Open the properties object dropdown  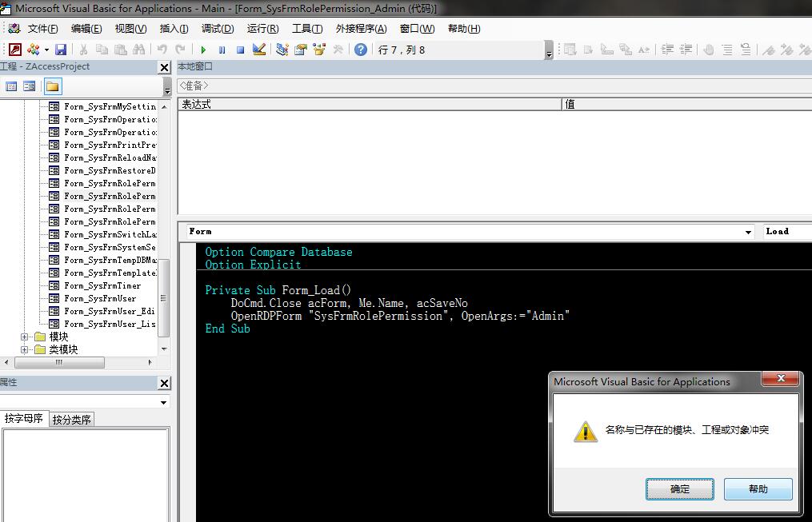[x=164, y=402]
